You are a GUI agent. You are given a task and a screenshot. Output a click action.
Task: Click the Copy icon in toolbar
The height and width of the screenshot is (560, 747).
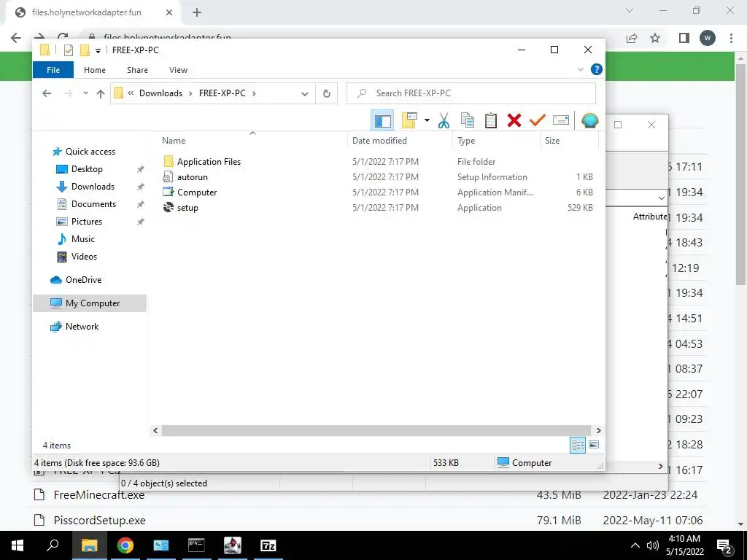468,120
